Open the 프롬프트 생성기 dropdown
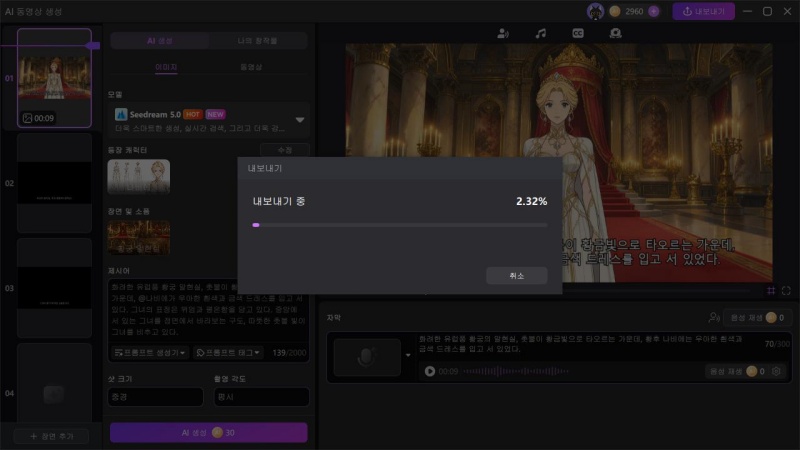Screen dimensions: 800x450 click(x=150, y=353)
